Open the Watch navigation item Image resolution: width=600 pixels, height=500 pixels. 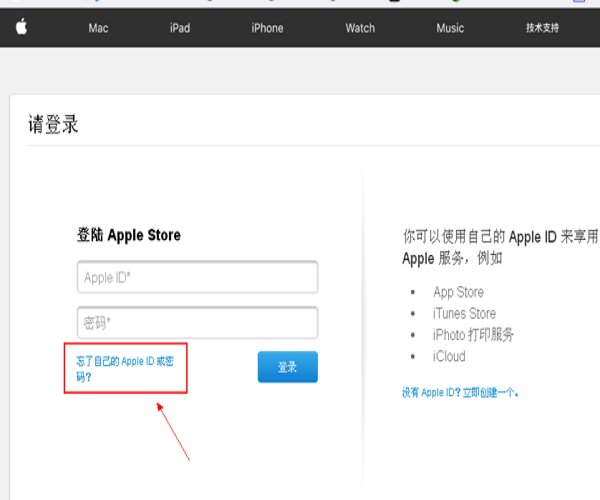(x=360, y=28)
